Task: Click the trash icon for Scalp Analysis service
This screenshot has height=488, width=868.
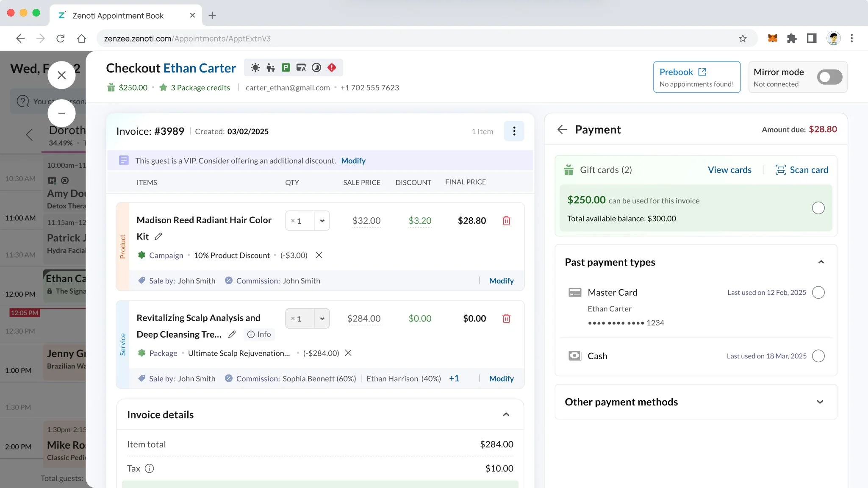Action: pos(506,319)
